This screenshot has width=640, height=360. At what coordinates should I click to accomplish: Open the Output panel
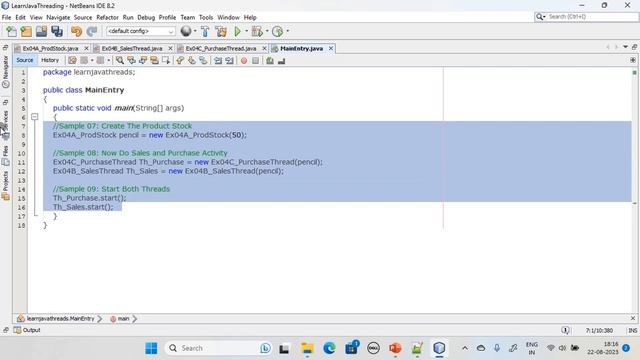27,330
